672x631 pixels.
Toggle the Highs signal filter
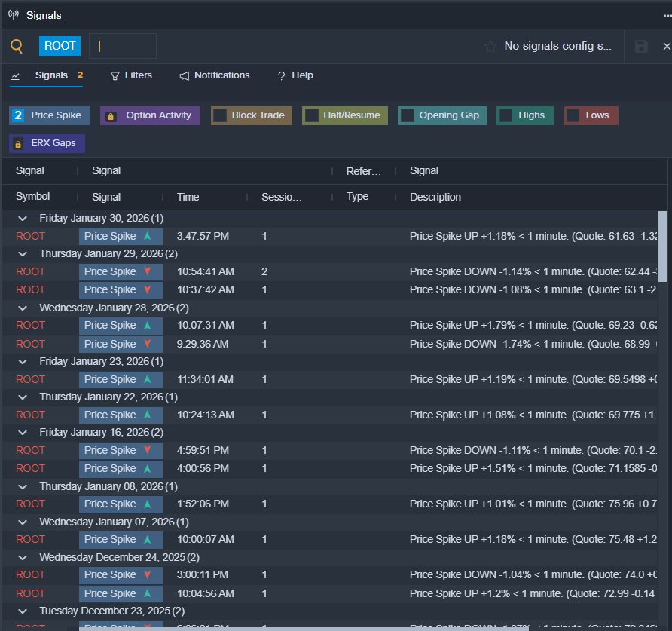[x=506, y=115]
